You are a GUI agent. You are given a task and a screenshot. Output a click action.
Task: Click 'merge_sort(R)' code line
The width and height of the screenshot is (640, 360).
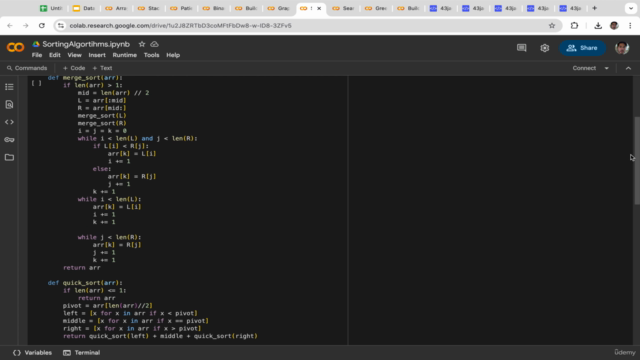(x=102, y=123)
